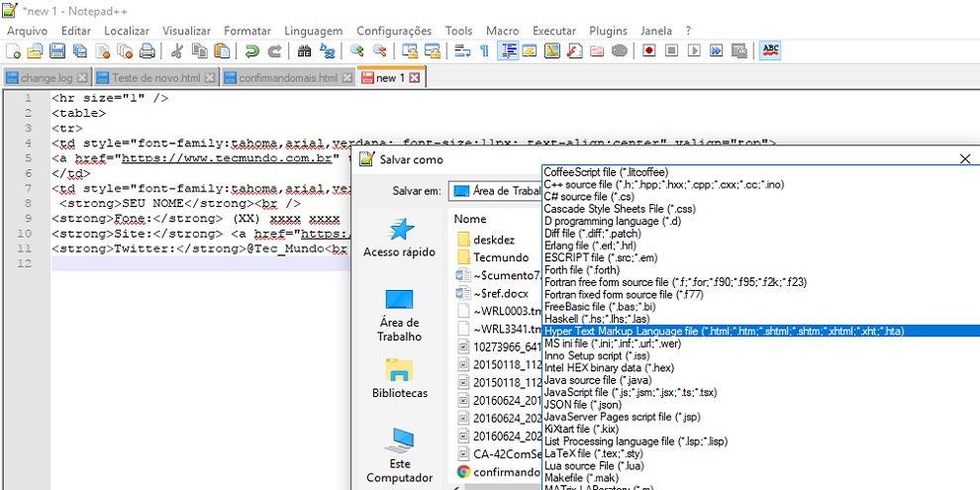Choose MS ini file type
980x490 pixels.
point(760,343)
